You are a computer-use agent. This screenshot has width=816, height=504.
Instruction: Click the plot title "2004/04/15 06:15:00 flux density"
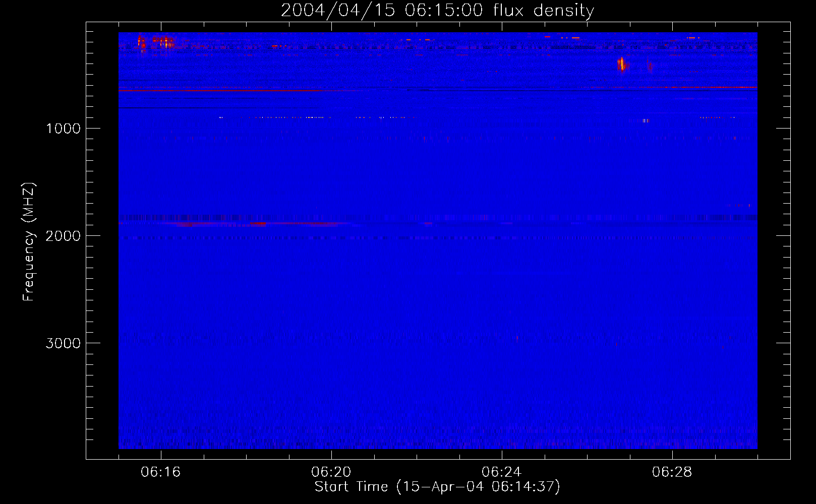point(437,11)
